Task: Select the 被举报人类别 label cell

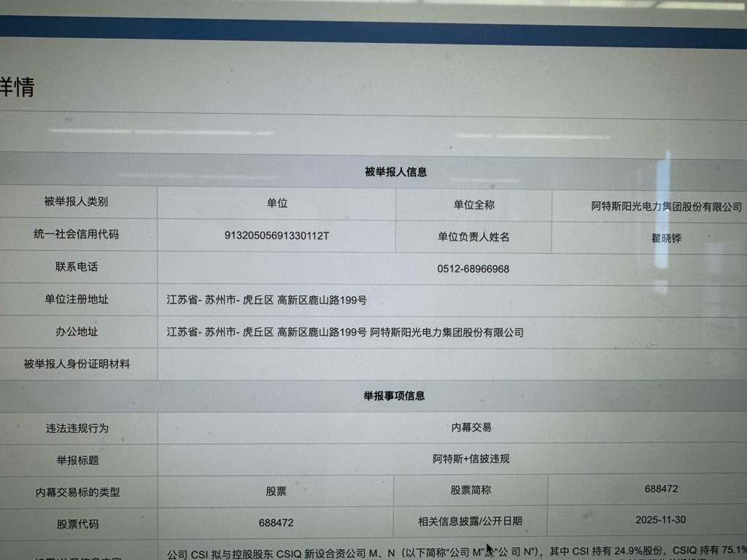Action: (x=76, y=201)
